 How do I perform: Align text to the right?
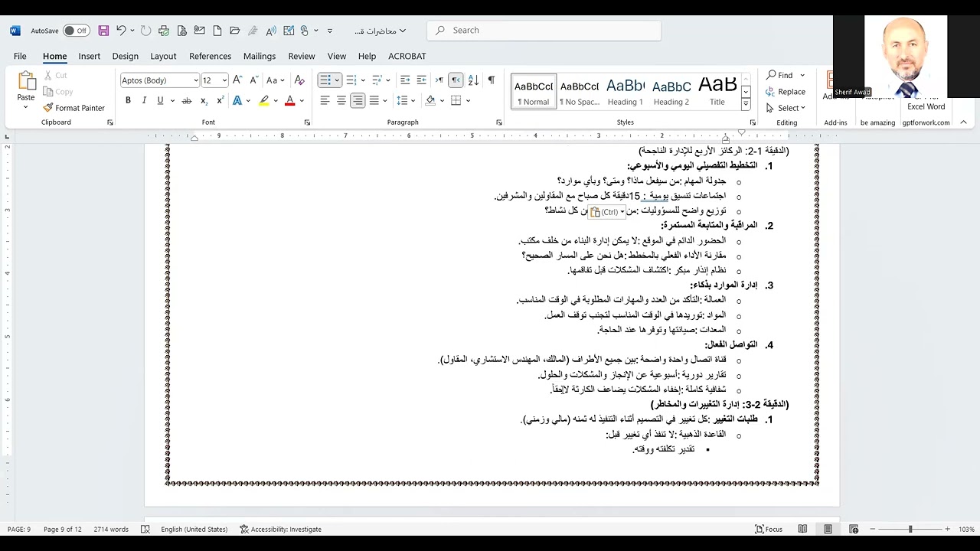pyautogui.click(x=358, y=100)
